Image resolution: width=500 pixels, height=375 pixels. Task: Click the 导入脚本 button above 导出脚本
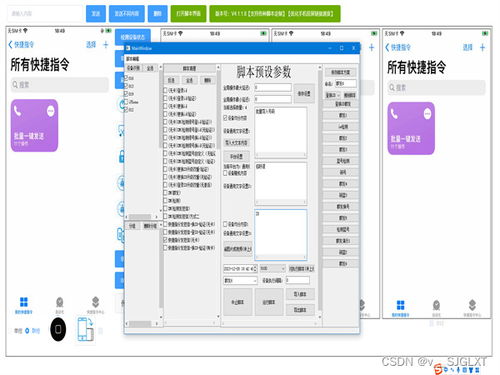(300, 294)
